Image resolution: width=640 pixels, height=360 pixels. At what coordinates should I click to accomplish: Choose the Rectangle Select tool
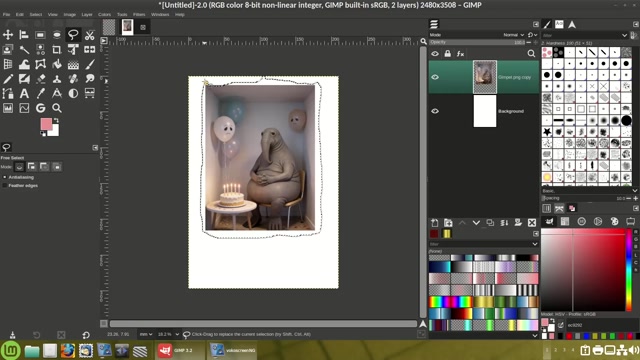click(x=40, y=35)
